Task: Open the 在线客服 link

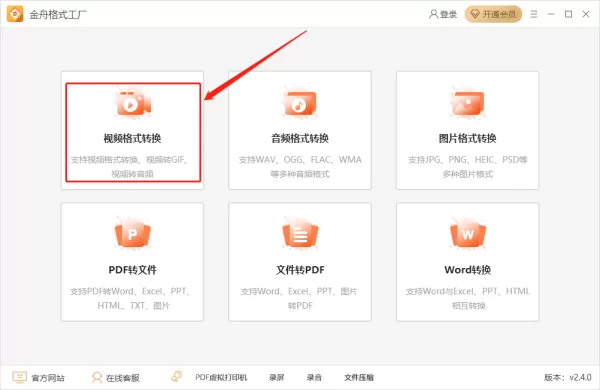Action: (122, 378)
